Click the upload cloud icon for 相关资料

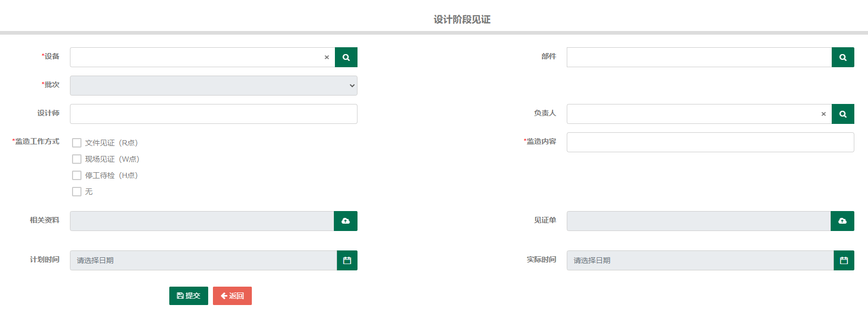[345, 221]
